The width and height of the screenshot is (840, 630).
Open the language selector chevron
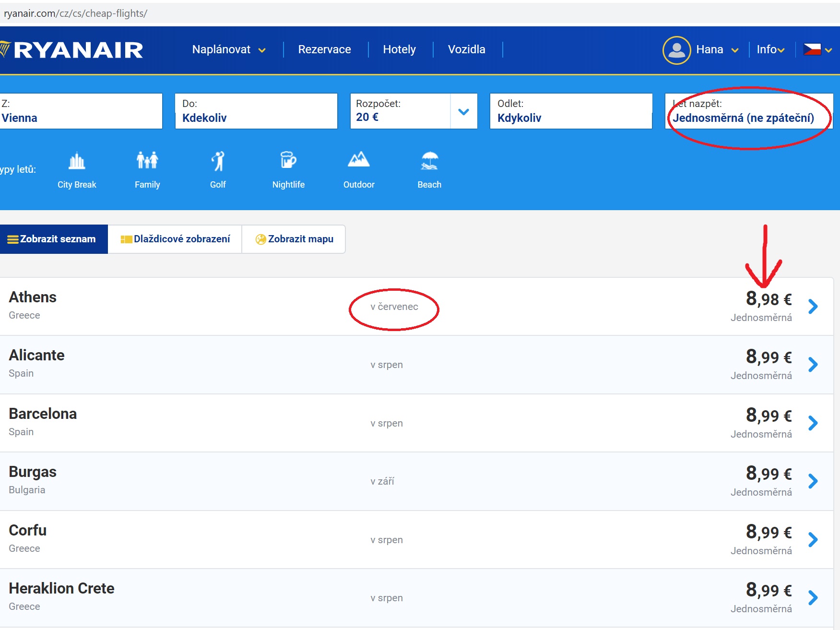click(828, 50)
